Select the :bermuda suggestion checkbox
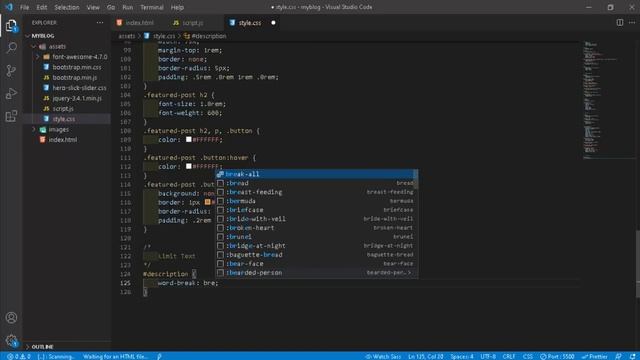 pos(220,201)
